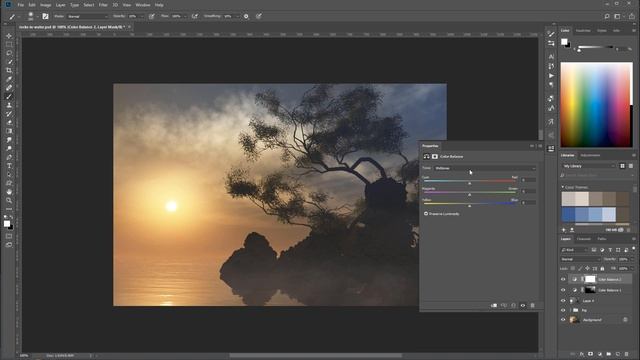Viewport: 640px width, 360px height.
Task: Clip adjustment to layer in Properties
Action: tap(494, 305)
